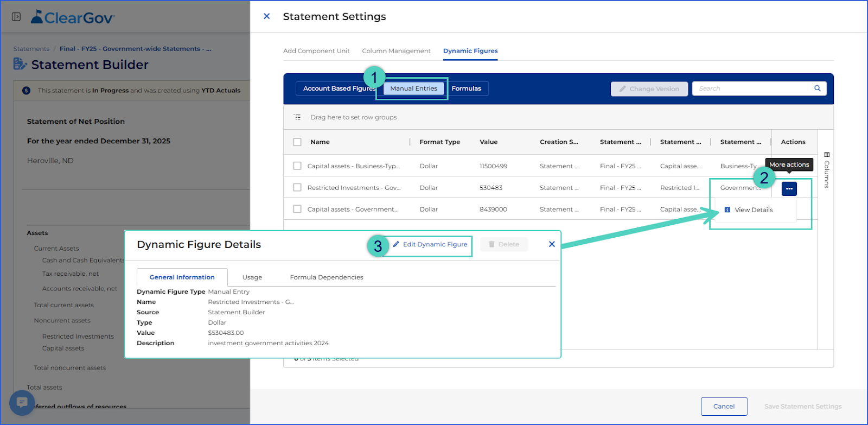
Task: Open the Columns side panel
Action: [826, 170]
